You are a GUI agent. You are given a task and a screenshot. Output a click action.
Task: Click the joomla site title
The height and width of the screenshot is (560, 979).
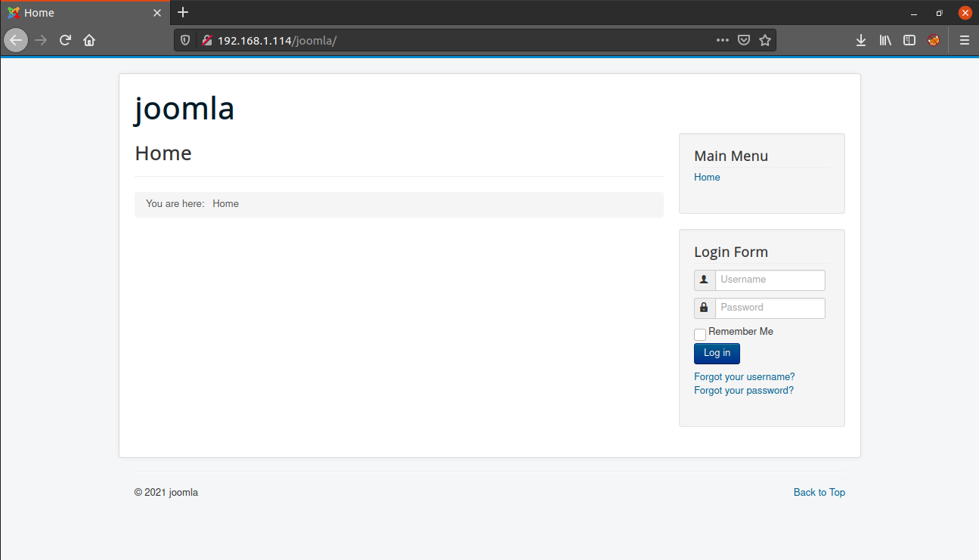tap(184, 109)
